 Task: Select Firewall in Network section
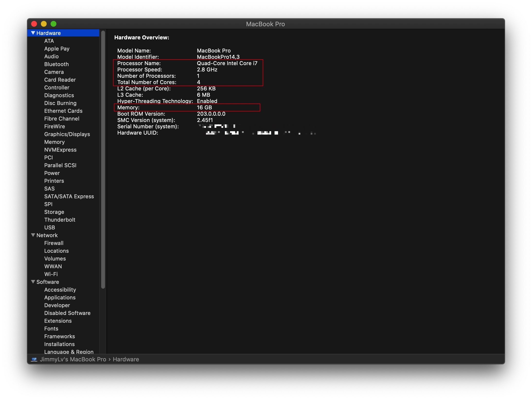coord(54,243)
